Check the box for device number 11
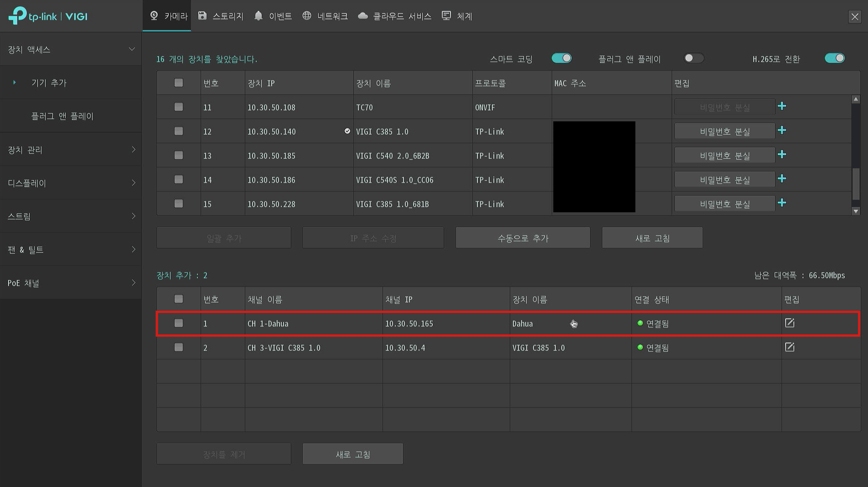The width and height of the screenshot is (868, 487). click(x=178, y=107)
